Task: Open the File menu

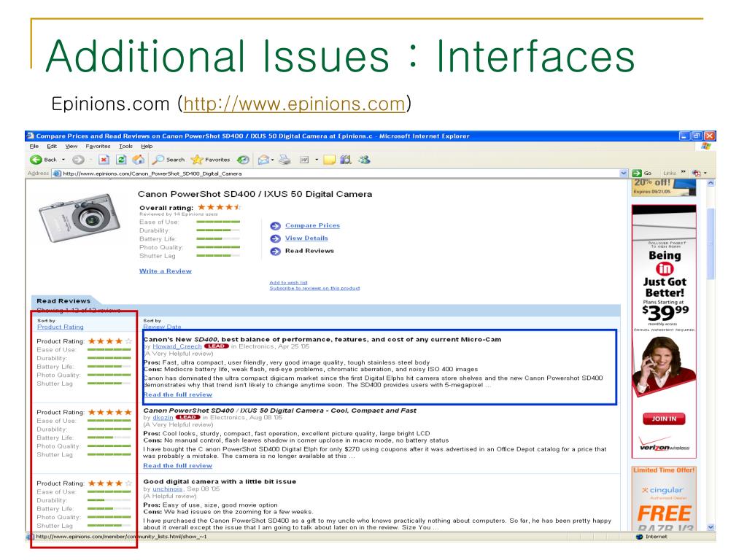Action: 34,146
